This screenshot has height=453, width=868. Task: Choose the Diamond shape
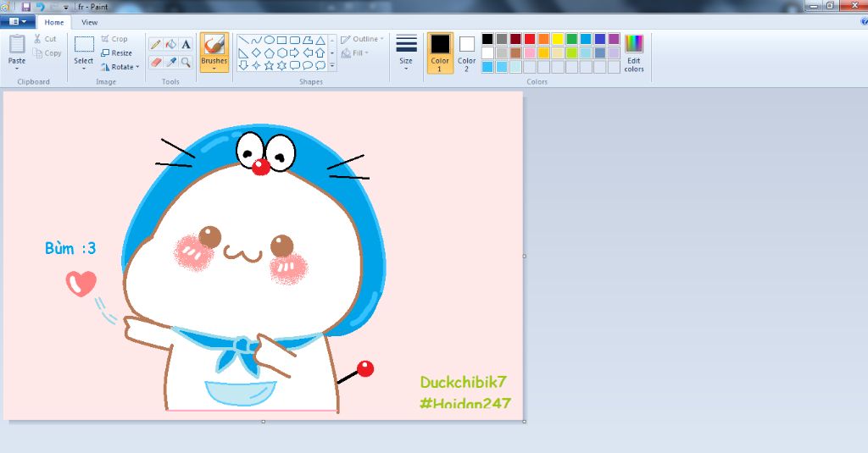[x=256, y=52]
